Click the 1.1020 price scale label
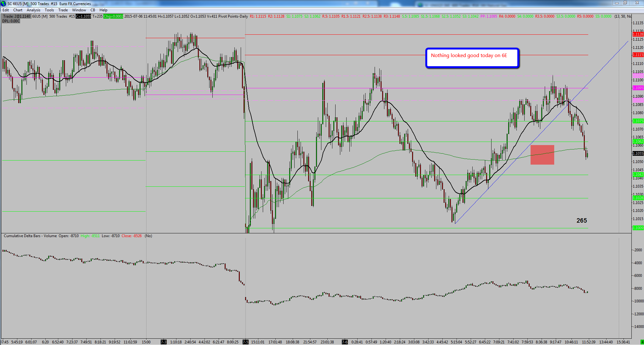 tap(638, 211)
